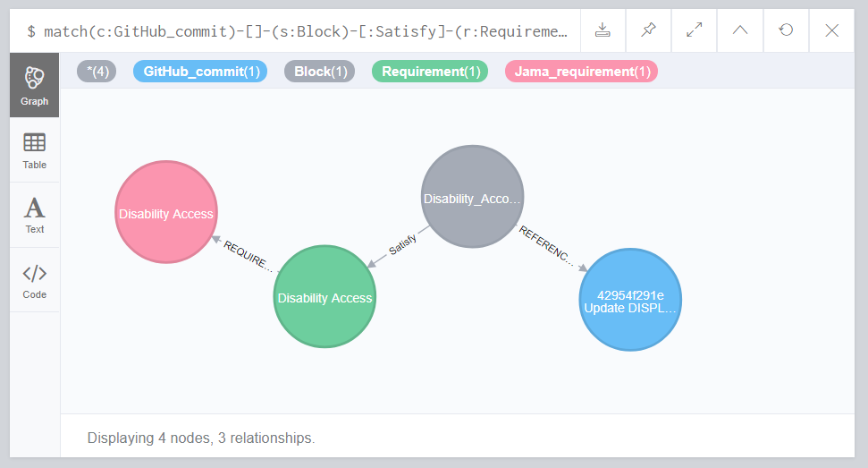
Task: Select the green Disability Access node
Action: 325,297
